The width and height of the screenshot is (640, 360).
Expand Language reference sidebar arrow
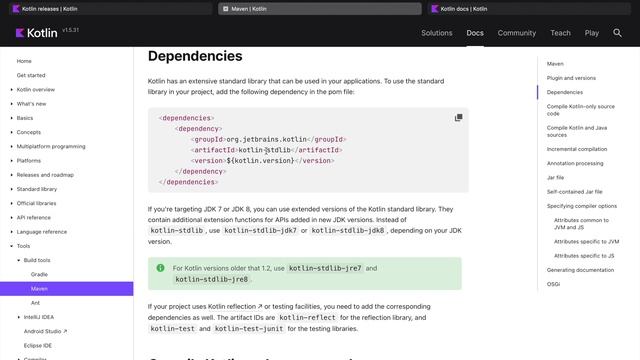[x=11, y=231]
